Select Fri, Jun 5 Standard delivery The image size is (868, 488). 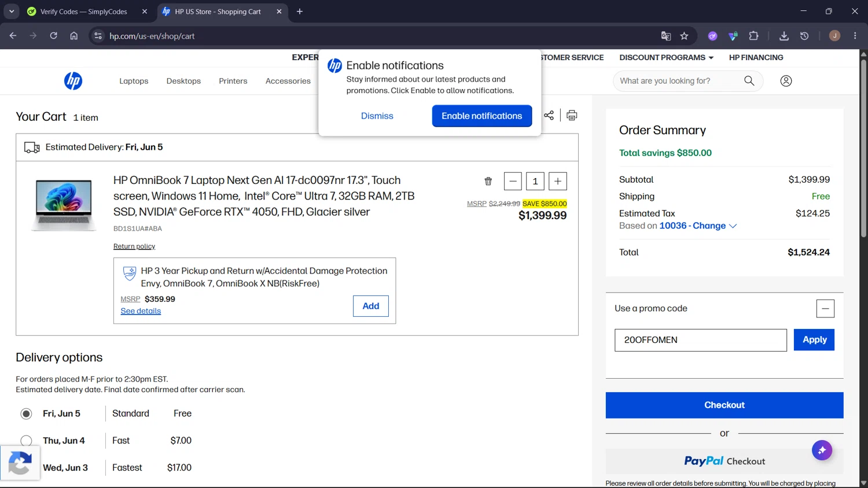tap(26, 414)
